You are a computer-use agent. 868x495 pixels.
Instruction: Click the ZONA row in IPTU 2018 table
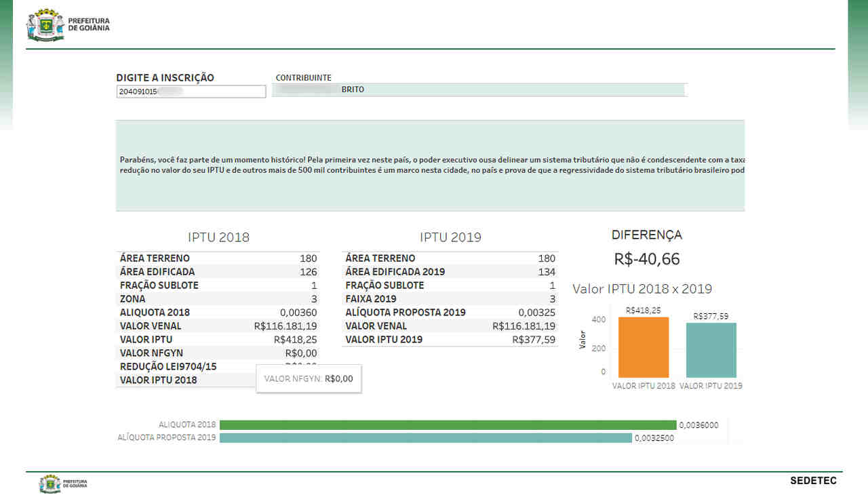(218, 299)
